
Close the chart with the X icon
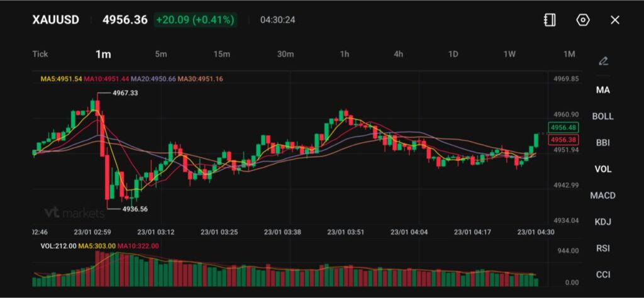tap(615, 20)
